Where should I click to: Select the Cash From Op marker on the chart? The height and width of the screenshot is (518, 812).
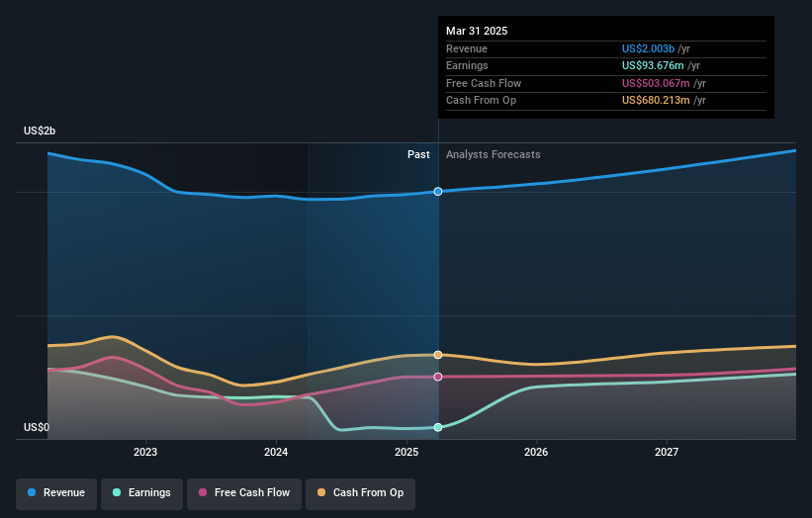pyautogui.click(x=438, y=355)
